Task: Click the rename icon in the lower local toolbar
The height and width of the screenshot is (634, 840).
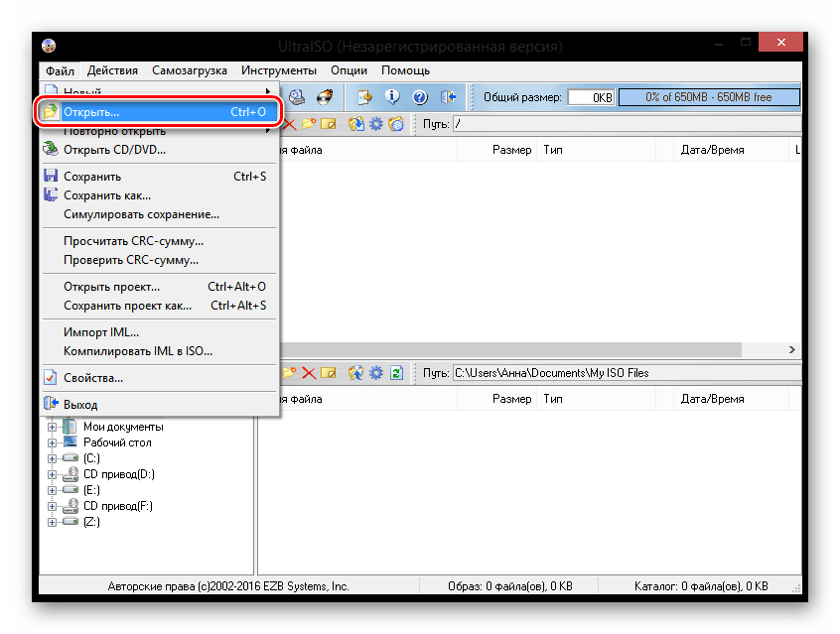Action: coord(328,373)
